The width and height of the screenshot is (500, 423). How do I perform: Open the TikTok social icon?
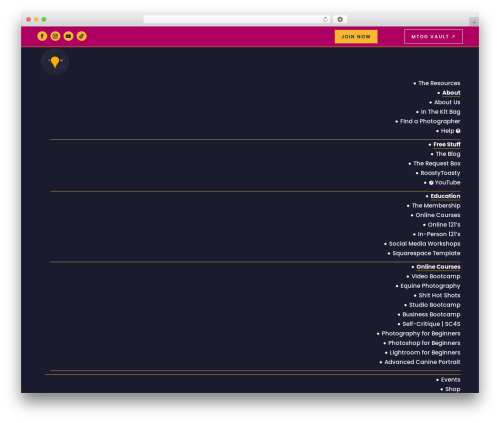(82, 36)
